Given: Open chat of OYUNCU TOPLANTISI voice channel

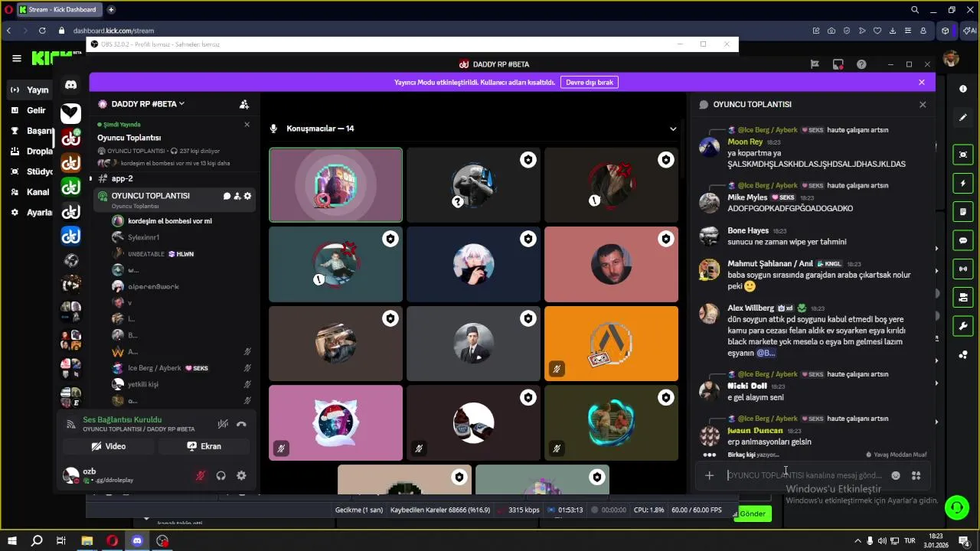Looking at the screenshot, I should pos(227,196).
